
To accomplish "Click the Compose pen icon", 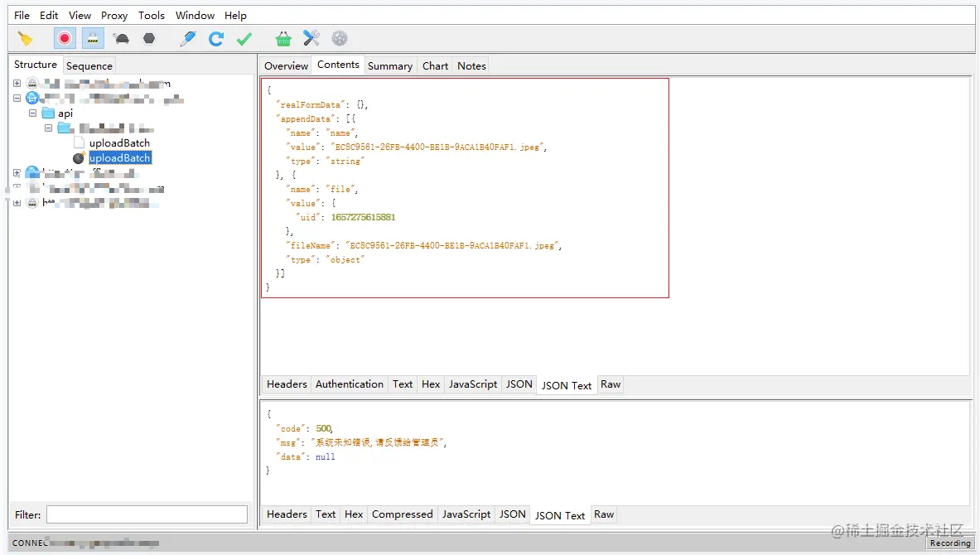I will (x=187, y=39).
